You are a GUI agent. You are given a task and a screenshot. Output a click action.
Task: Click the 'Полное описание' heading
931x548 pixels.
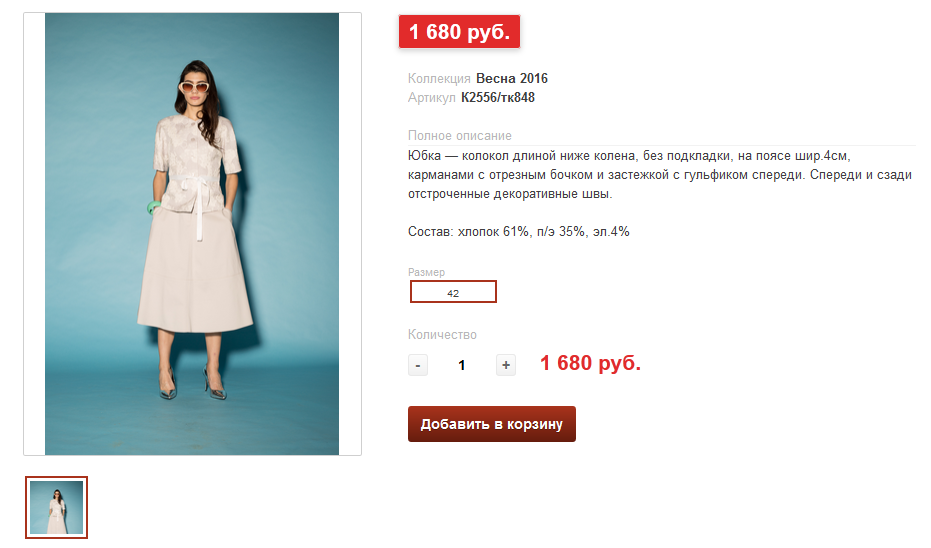(460, 136)
